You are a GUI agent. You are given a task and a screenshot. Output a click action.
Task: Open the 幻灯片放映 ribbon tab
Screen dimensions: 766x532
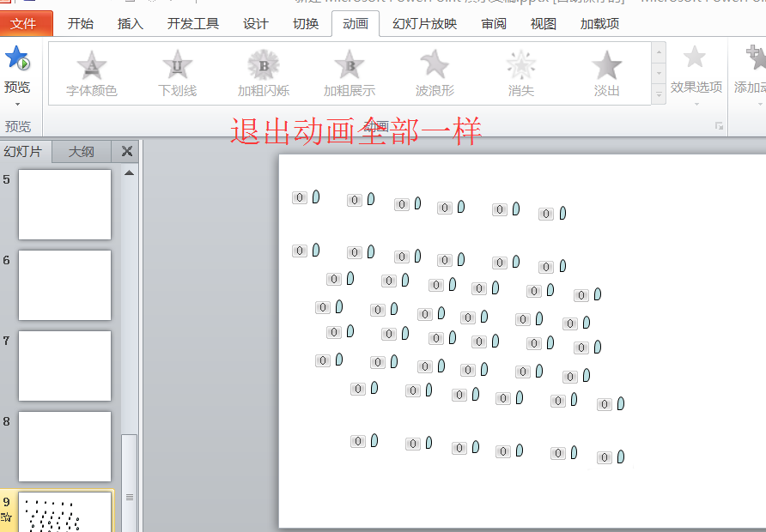pyautogui.click(x=423, y=23)
